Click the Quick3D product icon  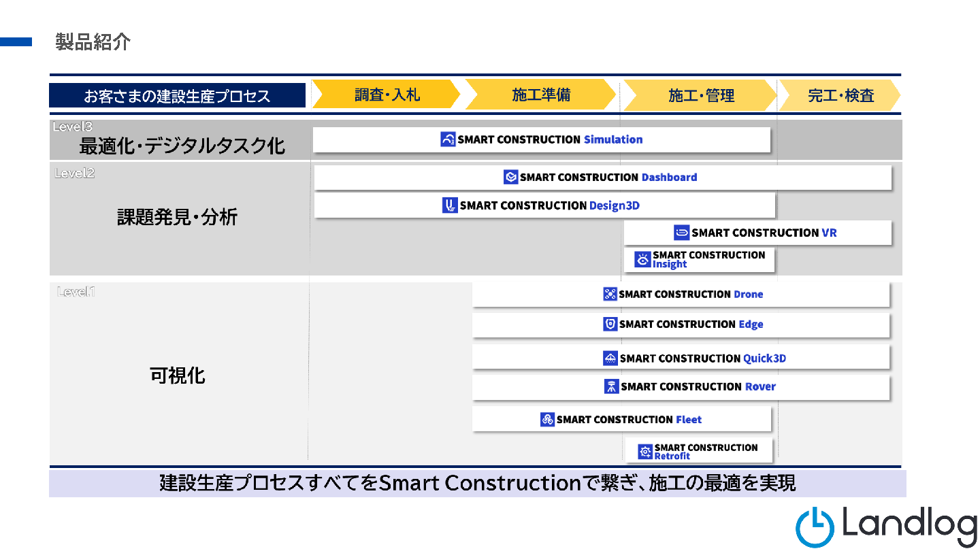610,358
